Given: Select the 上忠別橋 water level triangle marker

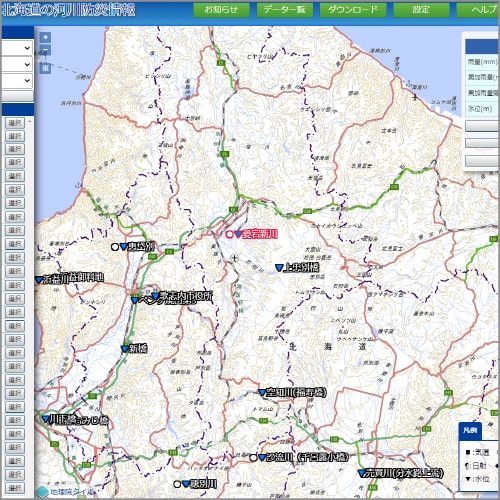Looking at the screenshot, I should tap(279, 268).
